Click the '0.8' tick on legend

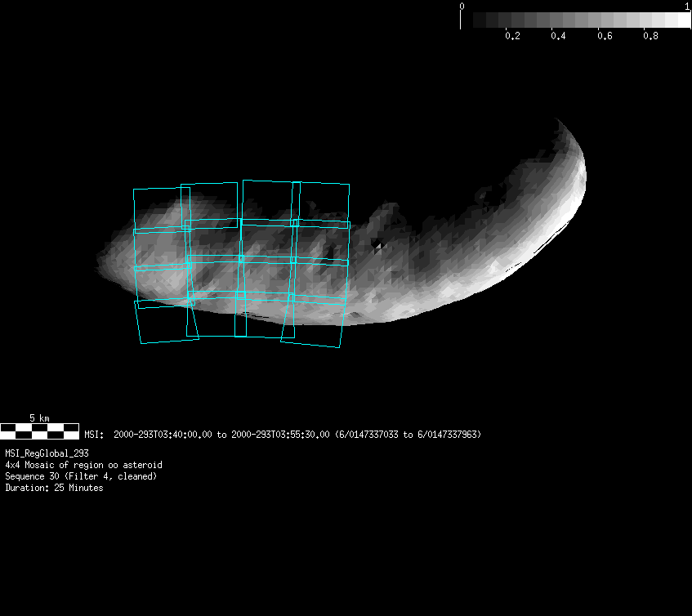pyautogui.click(x=650, y=36)
